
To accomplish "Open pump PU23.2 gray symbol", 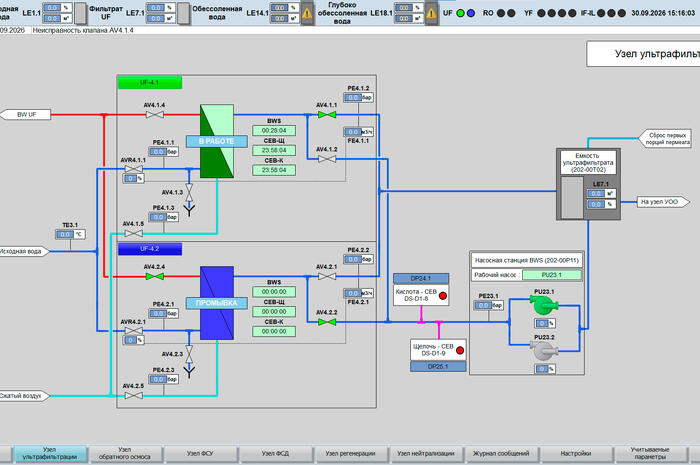I will click(x=544, y=351).
